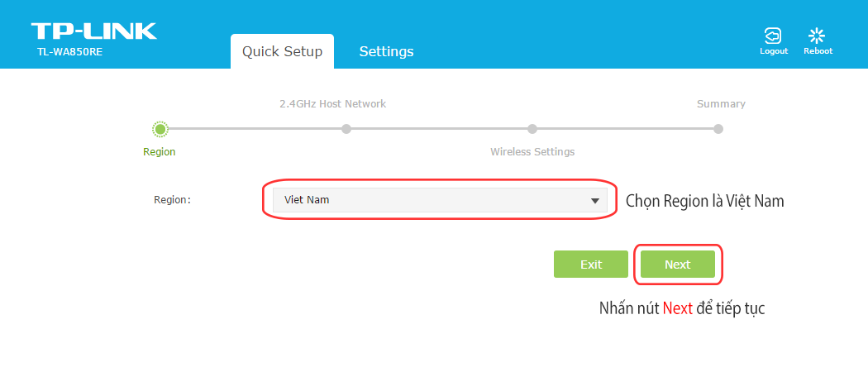Click the 2.4GHz Host Network step label
The height and width of the screenshot is (372, 868).
click(x=332, y=104)
